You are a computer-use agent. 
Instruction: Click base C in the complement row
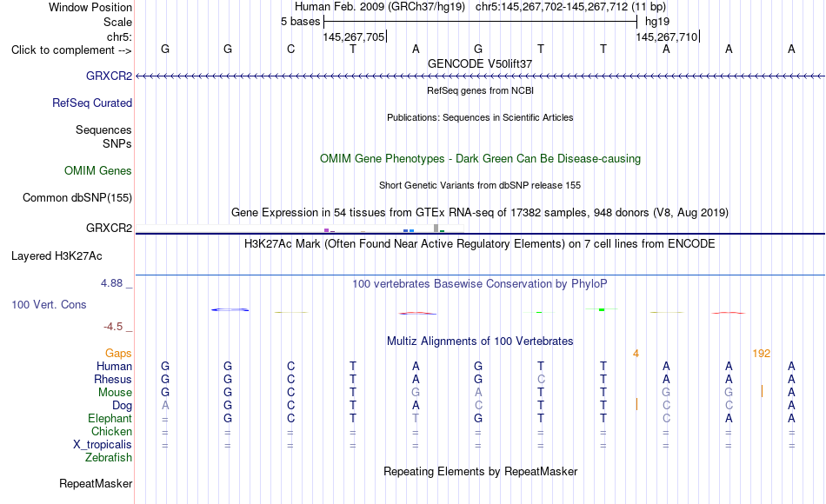click(290, 49)
